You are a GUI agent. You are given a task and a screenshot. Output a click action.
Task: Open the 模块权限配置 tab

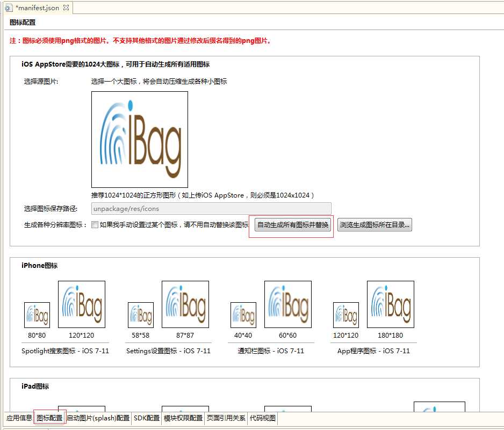coord(183,418)
